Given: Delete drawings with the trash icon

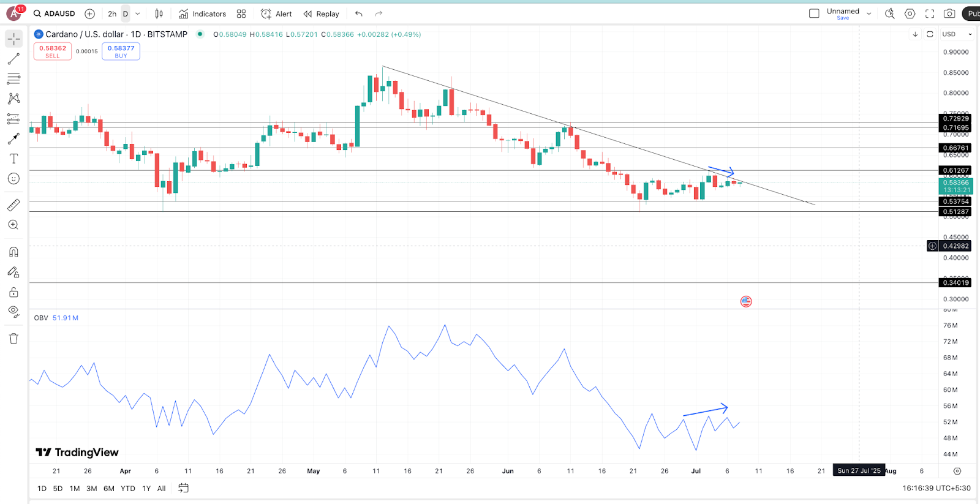Looking at the screenshot, I should tap(13, 339).
